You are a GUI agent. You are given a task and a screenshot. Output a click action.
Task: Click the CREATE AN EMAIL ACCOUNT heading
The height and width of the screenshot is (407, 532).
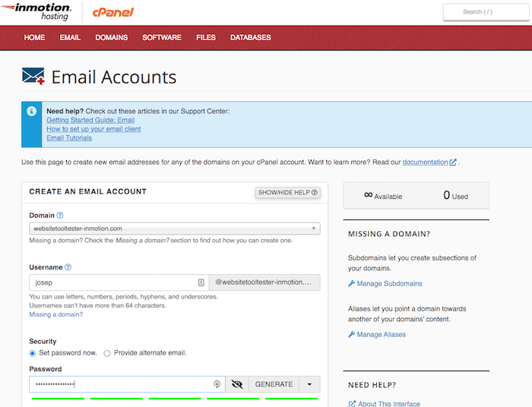tap(88, 191)
